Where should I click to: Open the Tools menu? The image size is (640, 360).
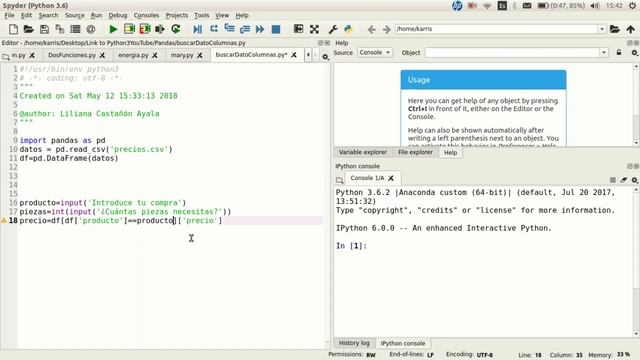point(201,15)
